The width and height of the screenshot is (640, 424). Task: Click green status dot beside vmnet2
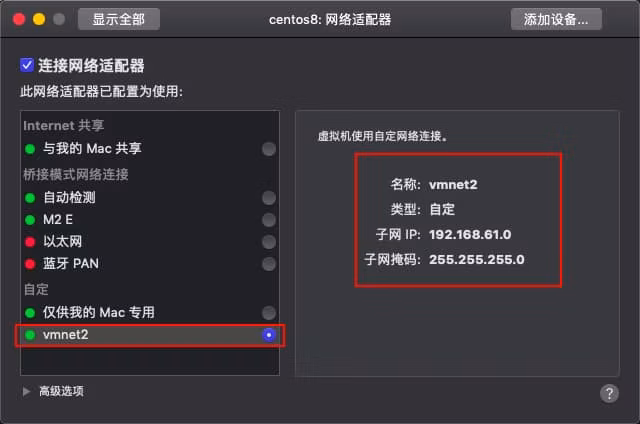(x=30, y=335)
